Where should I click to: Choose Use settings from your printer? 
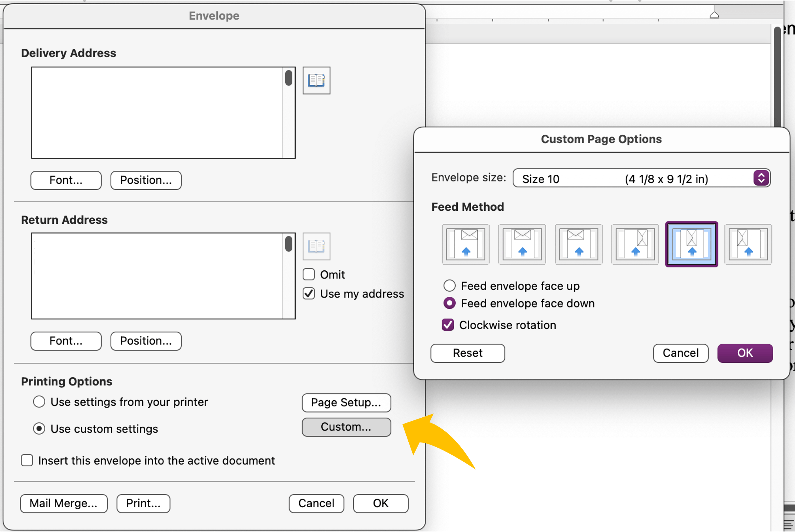click(39, 402)
